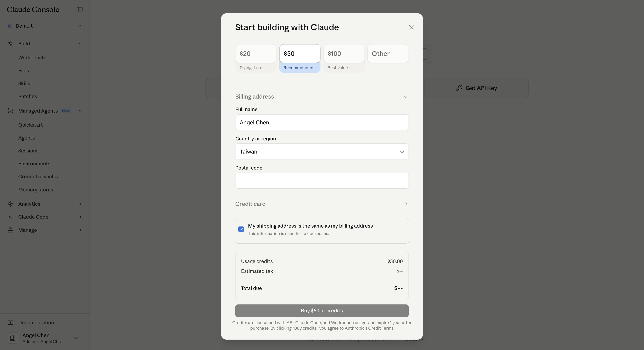
Task: Uncheck shipping address same as billing checkbox
Action: [x=241, y=229]
